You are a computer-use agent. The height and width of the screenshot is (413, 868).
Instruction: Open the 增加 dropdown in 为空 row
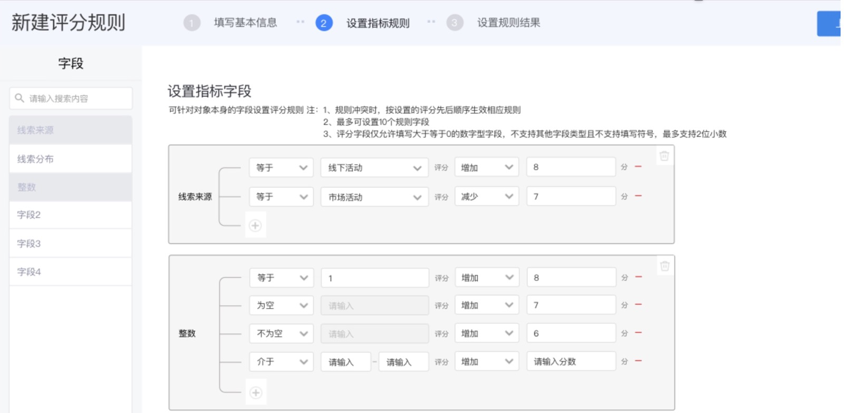[x=487, y=305]
